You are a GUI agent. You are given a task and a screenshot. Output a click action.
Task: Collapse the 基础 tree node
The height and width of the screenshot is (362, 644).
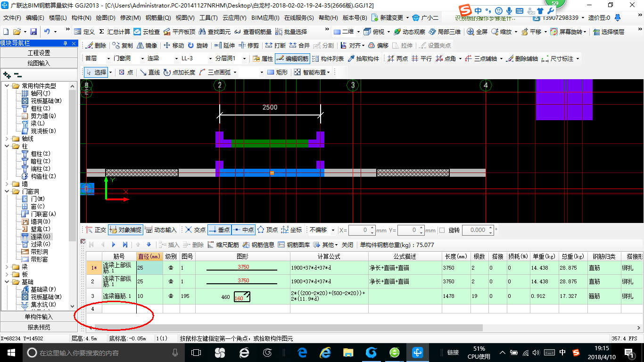(7, 282)
